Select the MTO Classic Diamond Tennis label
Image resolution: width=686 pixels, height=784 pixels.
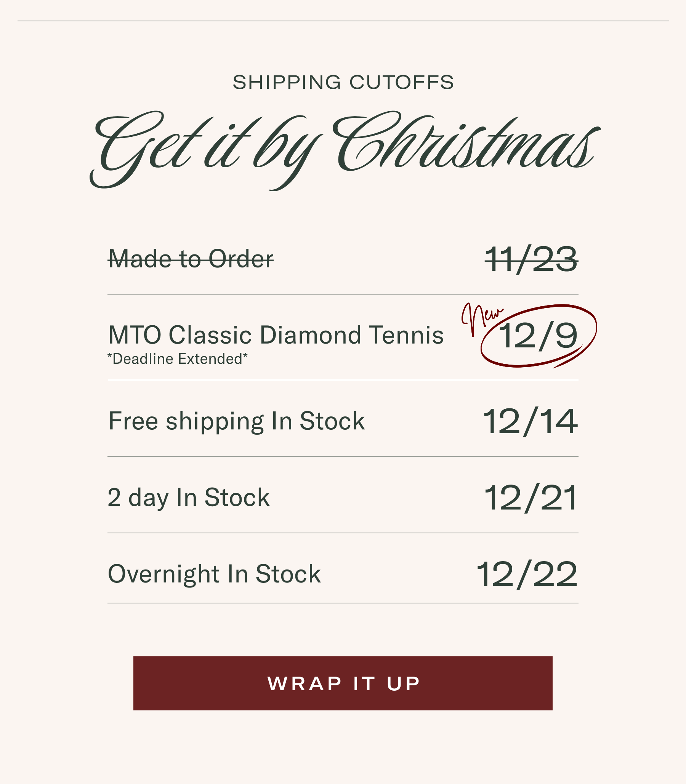point(276,335)
